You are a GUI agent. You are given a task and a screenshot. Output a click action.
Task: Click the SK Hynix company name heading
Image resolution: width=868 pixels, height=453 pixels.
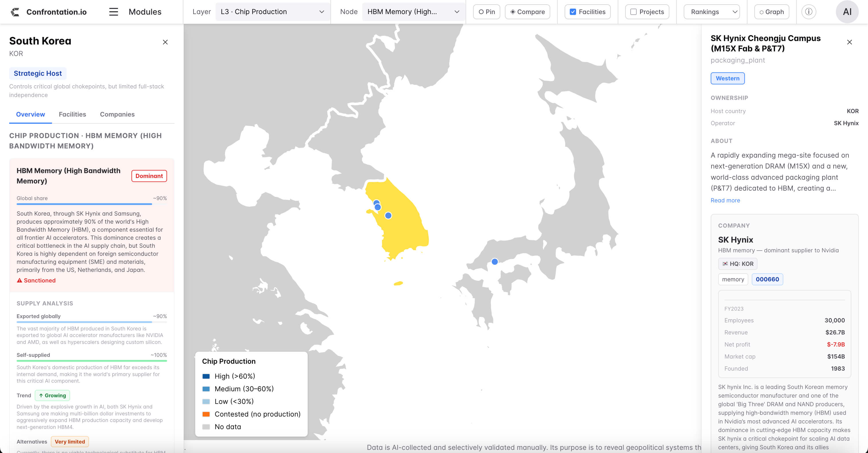(735, 240)
